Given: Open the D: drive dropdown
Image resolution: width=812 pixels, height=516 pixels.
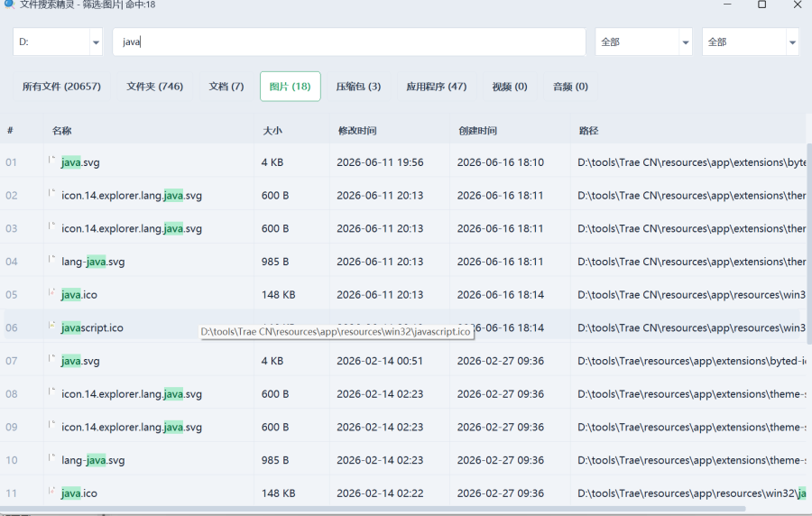Looking at the screenshot, I should point(96,42).
